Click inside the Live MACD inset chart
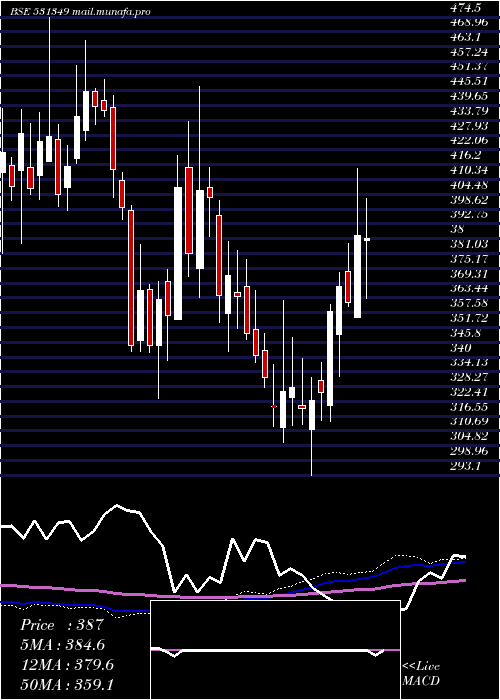 click(275, 650)
